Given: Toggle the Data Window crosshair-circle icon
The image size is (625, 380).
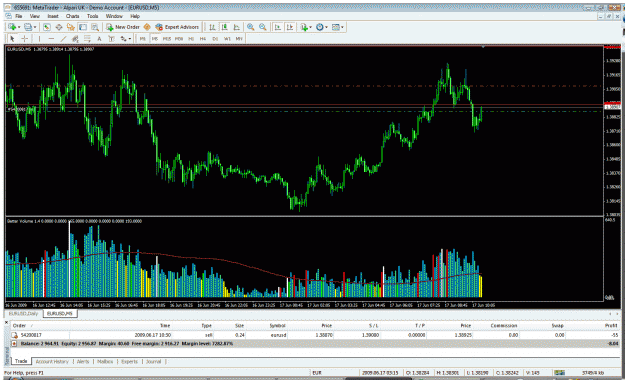Looking at the screenshot, I should tap(59, 27).
